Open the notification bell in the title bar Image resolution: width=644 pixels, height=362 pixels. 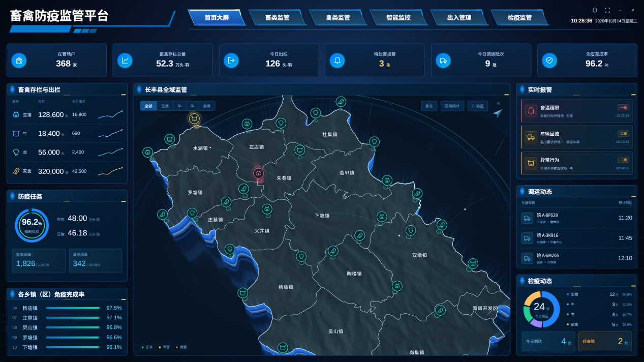pos(595,10)
